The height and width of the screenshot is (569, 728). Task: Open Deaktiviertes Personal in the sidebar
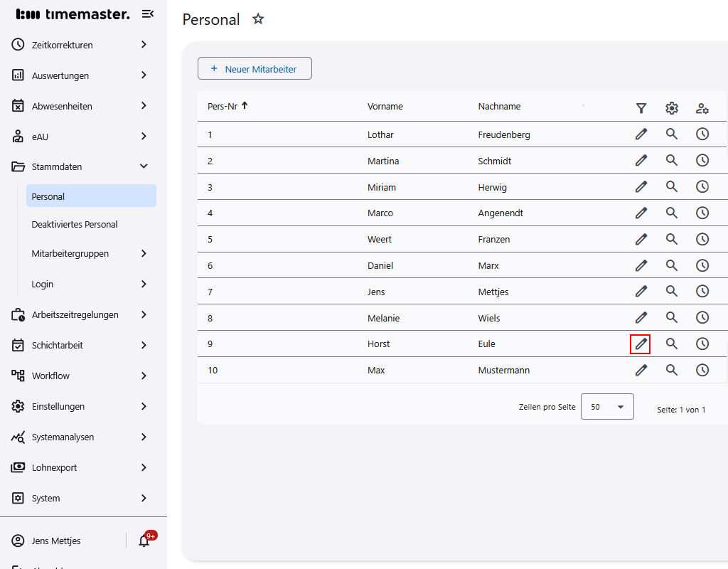pyautogui.click(x=75, y=224)
